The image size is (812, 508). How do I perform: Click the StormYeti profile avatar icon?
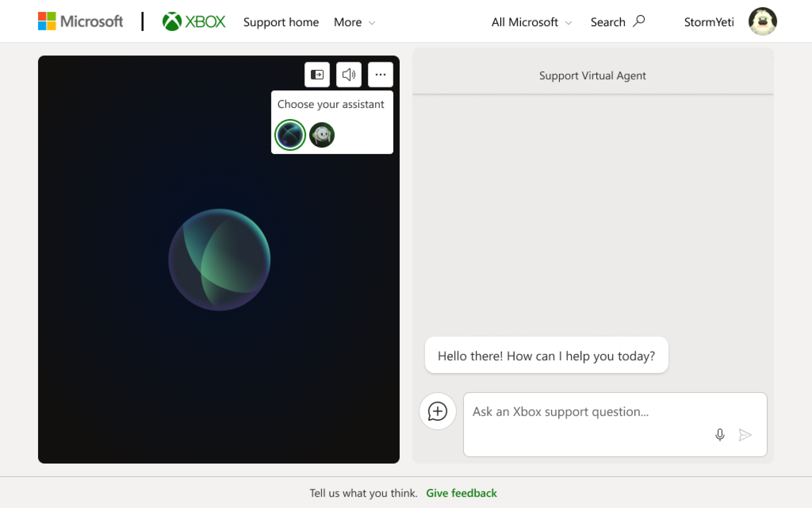(762, 22)
